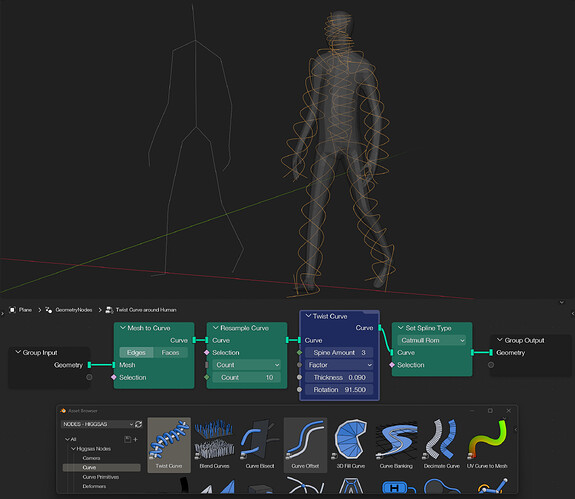
Task: Select the Curve Offset asset icon
Action: coord(305,440)
